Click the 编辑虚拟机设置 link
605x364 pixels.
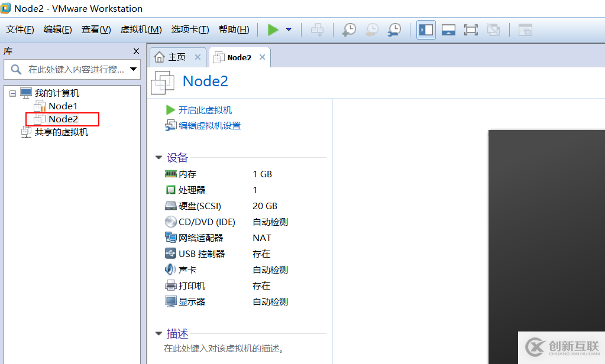point(209,126)
